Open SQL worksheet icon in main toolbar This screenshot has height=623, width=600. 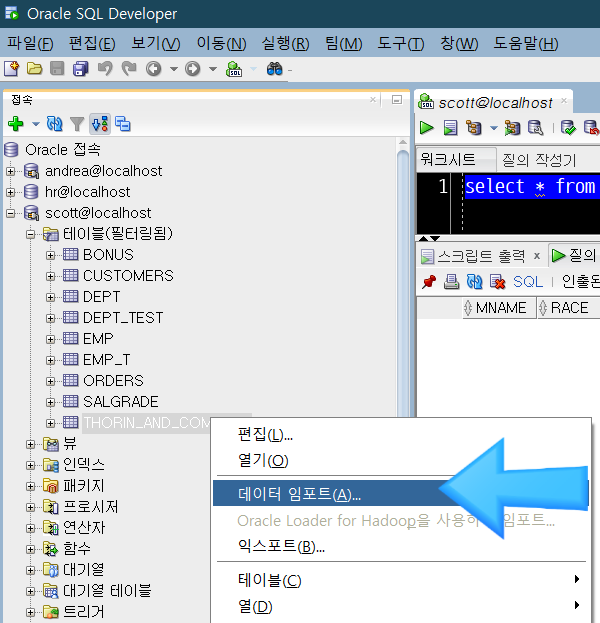tap(234, 69)
